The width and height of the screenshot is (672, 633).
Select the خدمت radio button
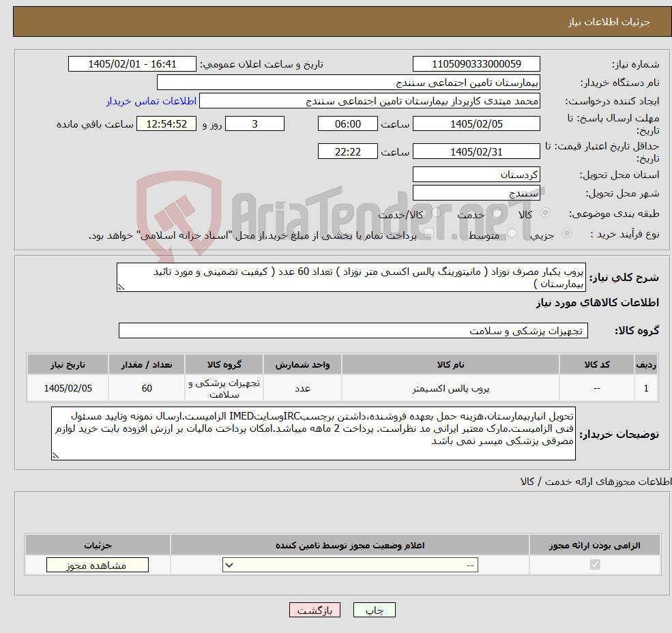[x=497, y=213]
